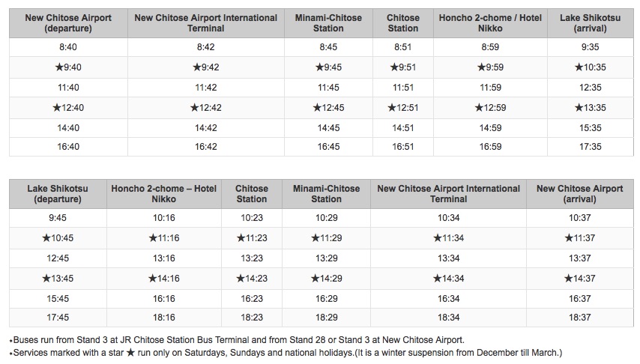Select the 13:16 Hotel Nikko return time

[x=163, y=258]
